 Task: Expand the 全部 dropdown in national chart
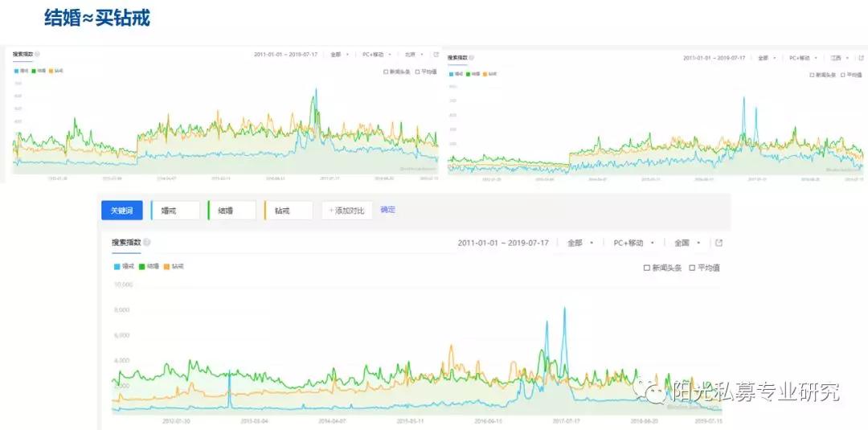580,243
